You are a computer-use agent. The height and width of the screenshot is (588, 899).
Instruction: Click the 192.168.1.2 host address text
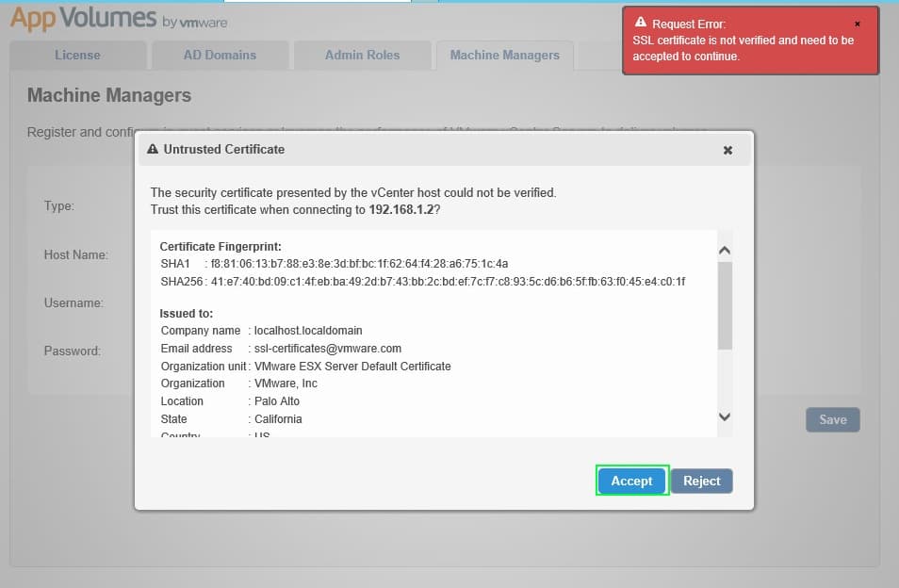click(400, 209)
